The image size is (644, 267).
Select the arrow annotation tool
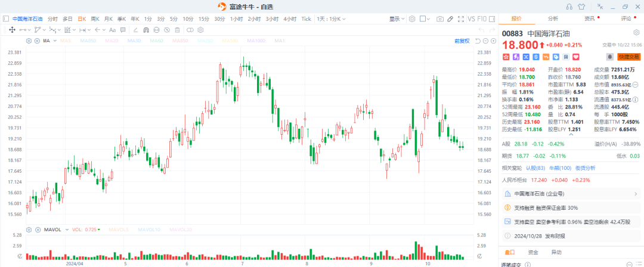click(x=98, y=30)
